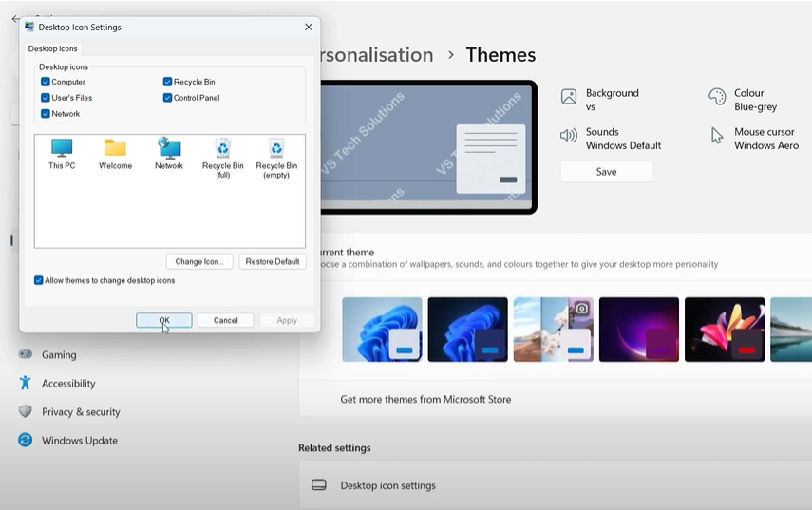Select the dark blue Windows bloom theme
The image size is (812, 510).
(x=467, y=330)
